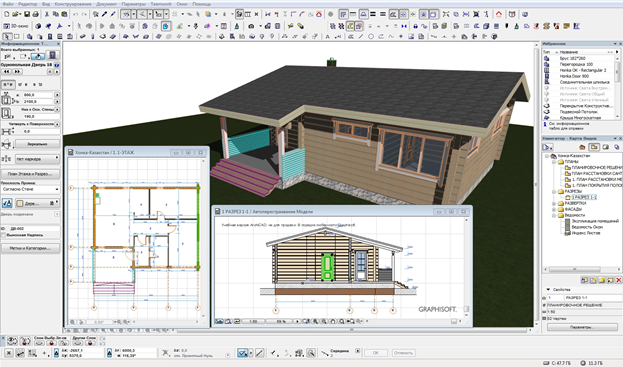Click the ID field ДВ-002

pyautogui.click(x=34, y=229)
